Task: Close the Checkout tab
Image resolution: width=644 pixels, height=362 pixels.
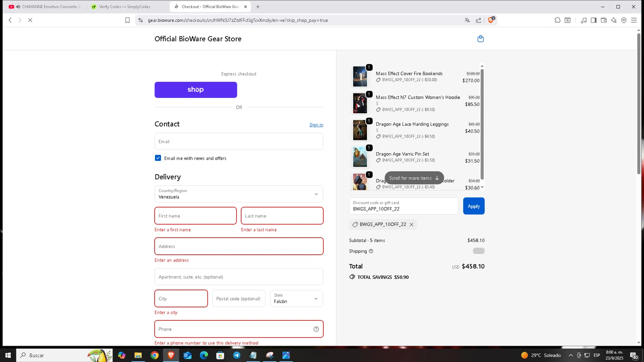Action: point(246,7)
